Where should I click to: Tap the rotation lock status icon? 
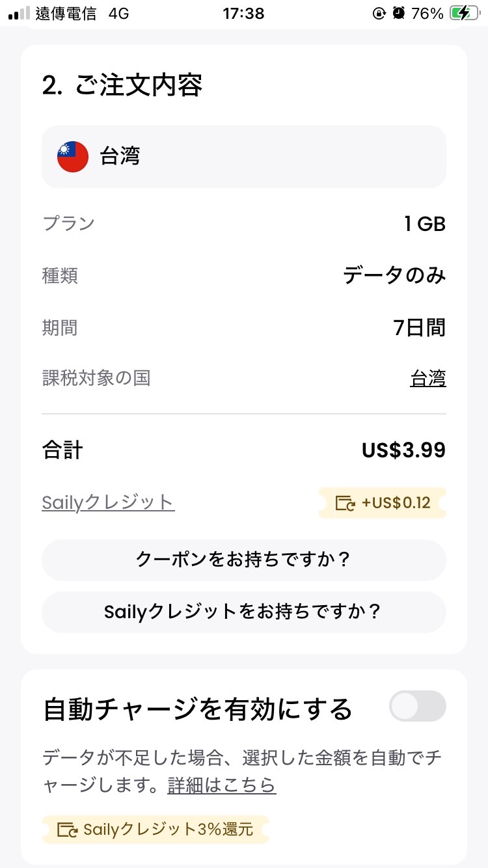pos(379,13)
